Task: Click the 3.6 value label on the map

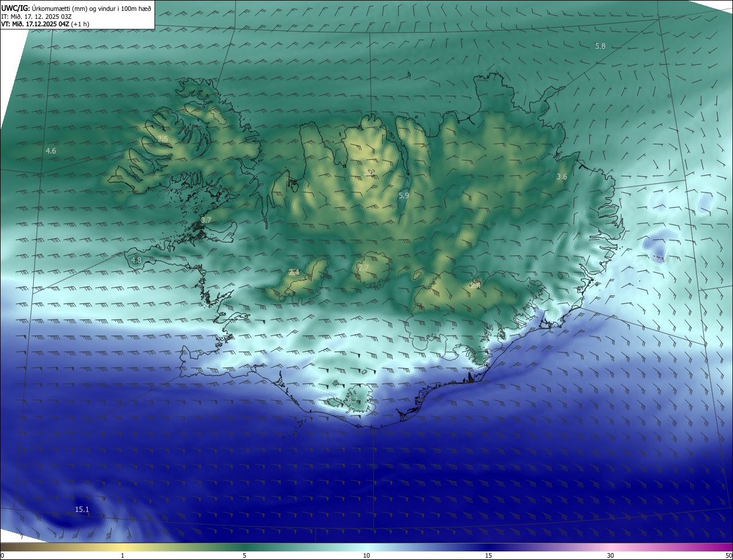Action: [562, 177]
